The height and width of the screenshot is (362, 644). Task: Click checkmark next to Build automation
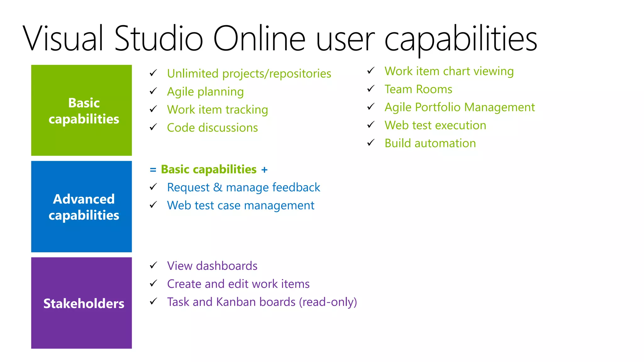pyautogui.click(x=371, y=143)
